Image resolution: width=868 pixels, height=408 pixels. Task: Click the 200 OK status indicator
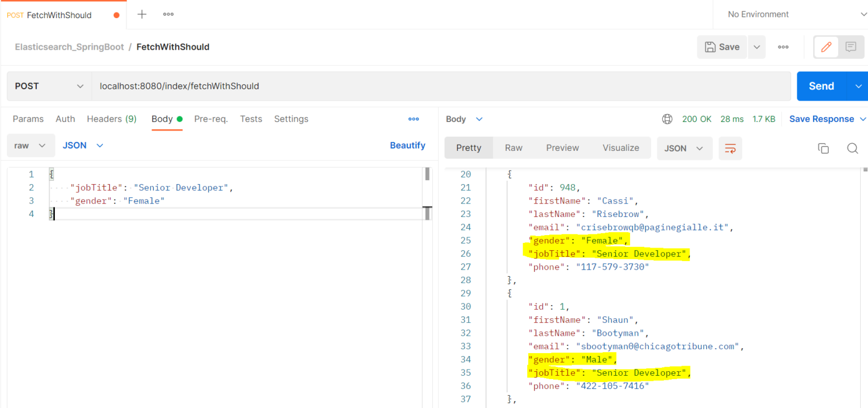(x=697, y=119)
